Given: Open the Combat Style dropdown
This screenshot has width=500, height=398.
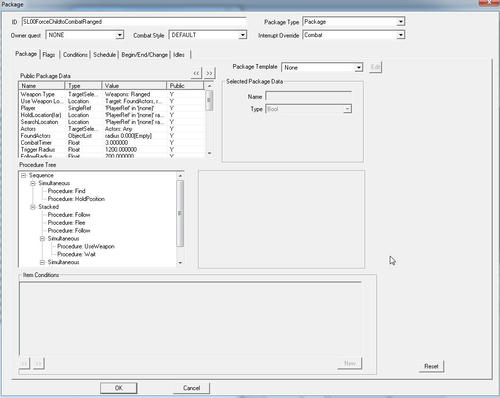Looking at the screenshot, I should coord(243,35).
